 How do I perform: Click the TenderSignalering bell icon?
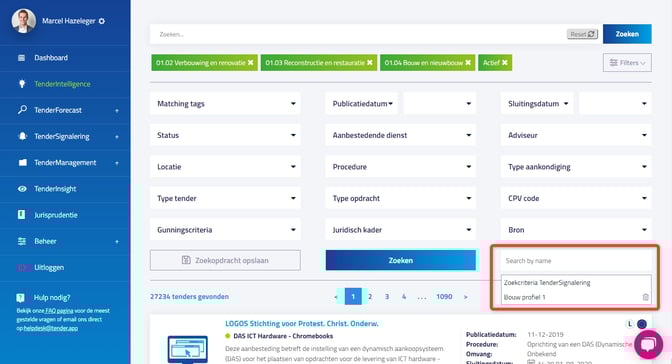[x=22, y=136]
